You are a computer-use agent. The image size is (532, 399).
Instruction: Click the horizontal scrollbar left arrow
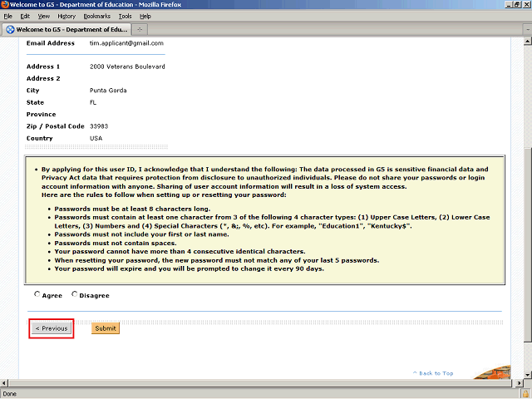point(3,383)
